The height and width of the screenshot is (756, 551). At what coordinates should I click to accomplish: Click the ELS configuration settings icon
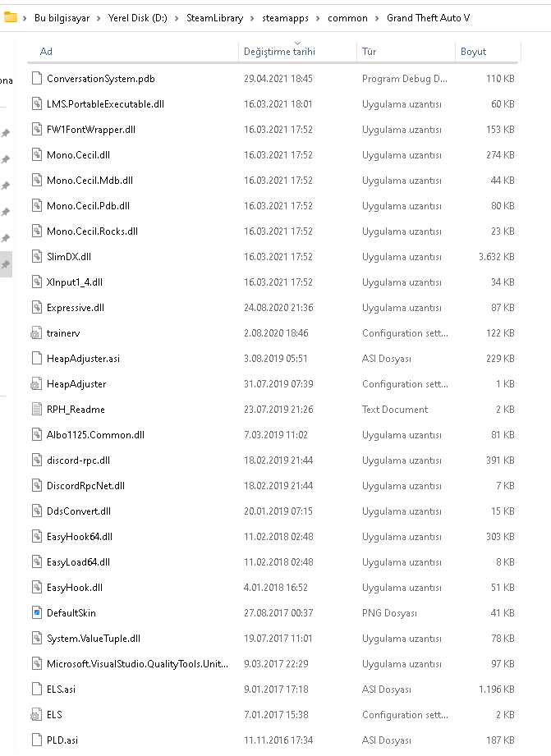click(x=36, y=714)
